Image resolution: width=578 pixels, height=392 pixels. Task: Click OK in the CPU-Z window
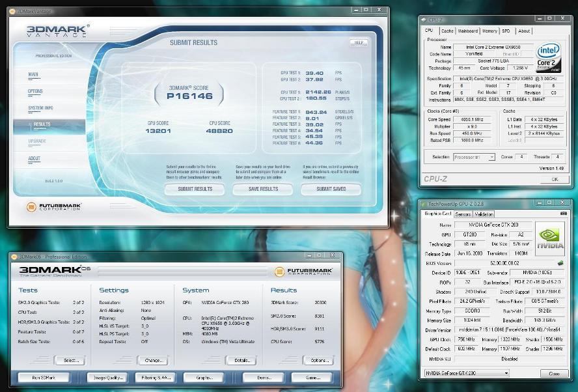pos(555,179)
